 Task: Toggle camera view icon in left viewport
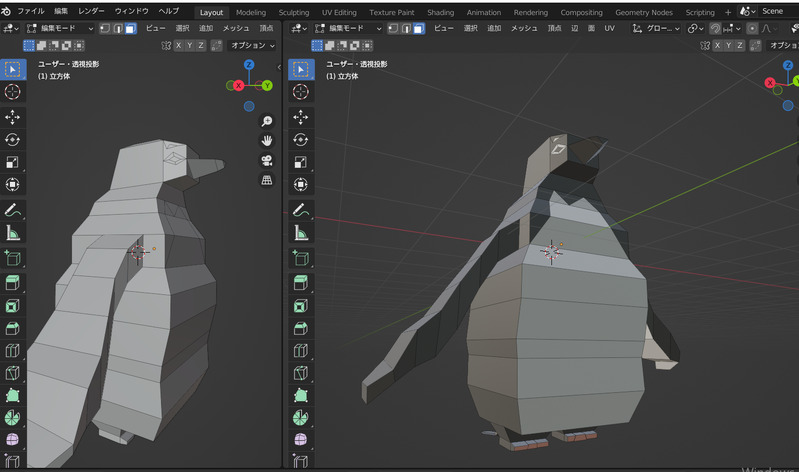tap(267, 160)
